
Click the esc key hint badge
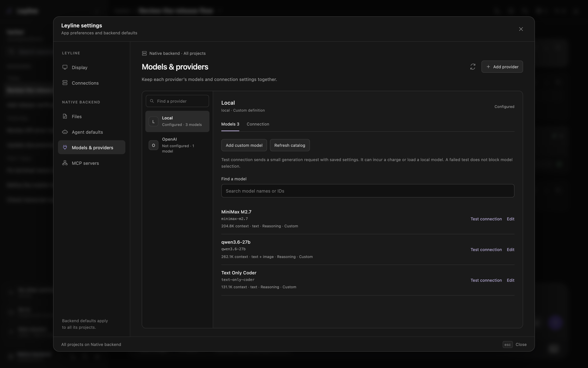508,344
